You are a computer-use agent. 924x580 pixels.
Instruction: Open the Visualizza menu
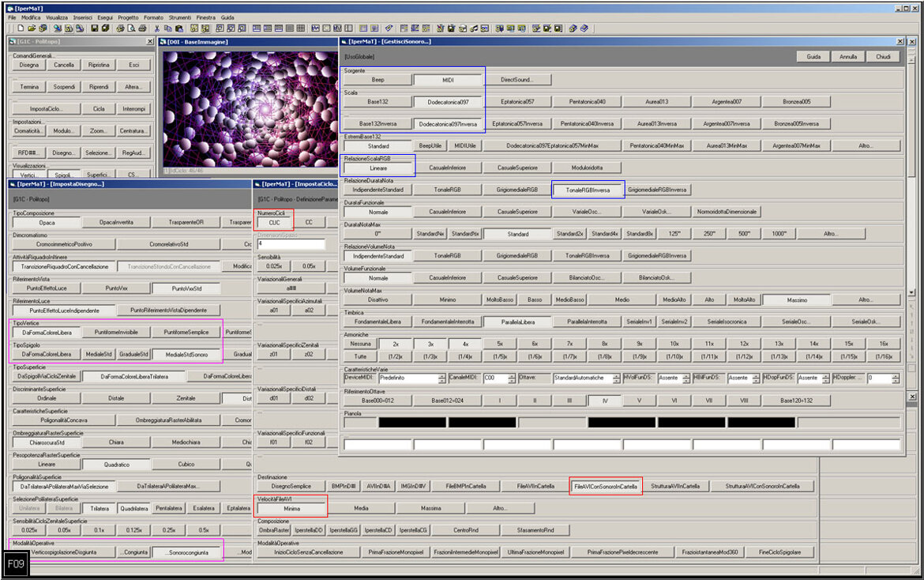coord(57,17)
